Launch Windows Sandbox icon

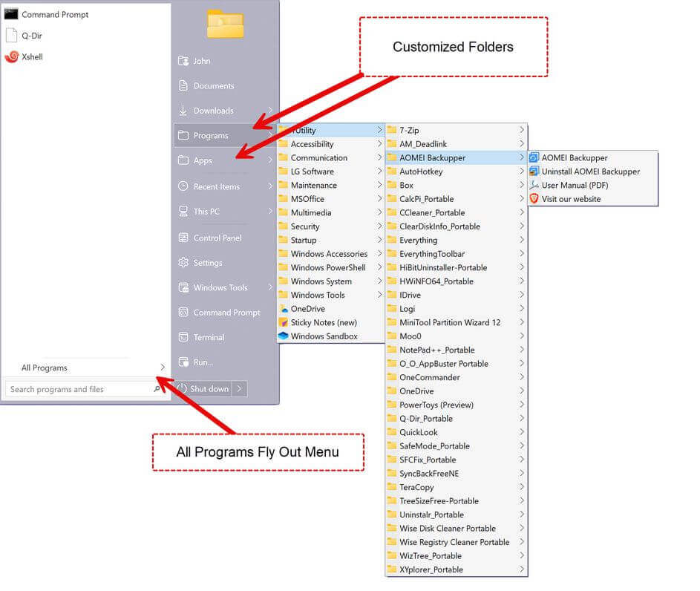(284, 336)
